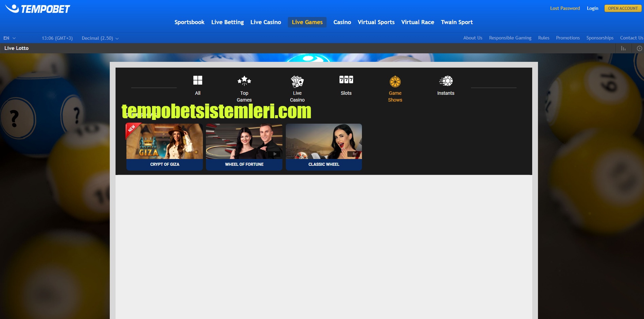This screenshot has width=644, height=319.
Task: Go to Virtual Sports
Action: click(x=376, y=22)
